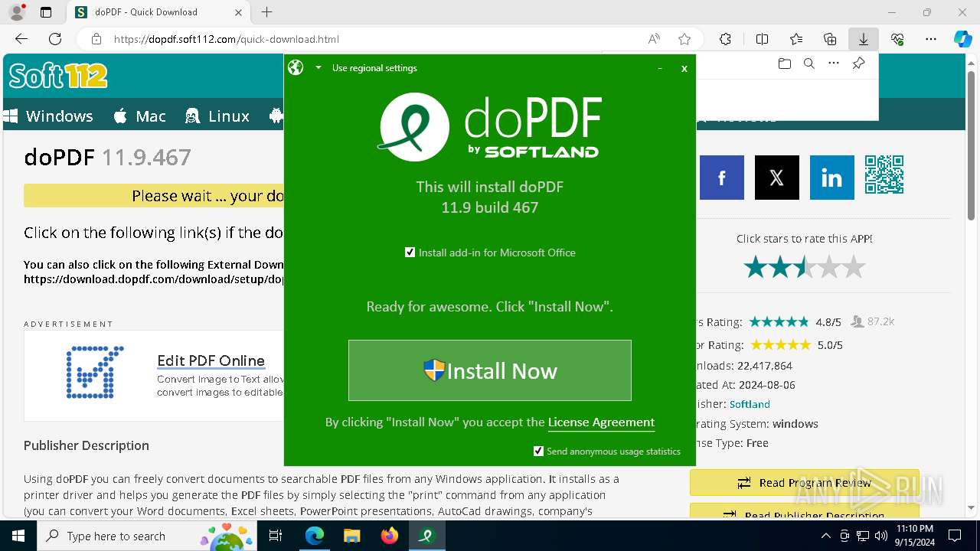Click the Install Now button
Image resolution: width=980 pixels, height=551 pixels.
click(490, 370)
